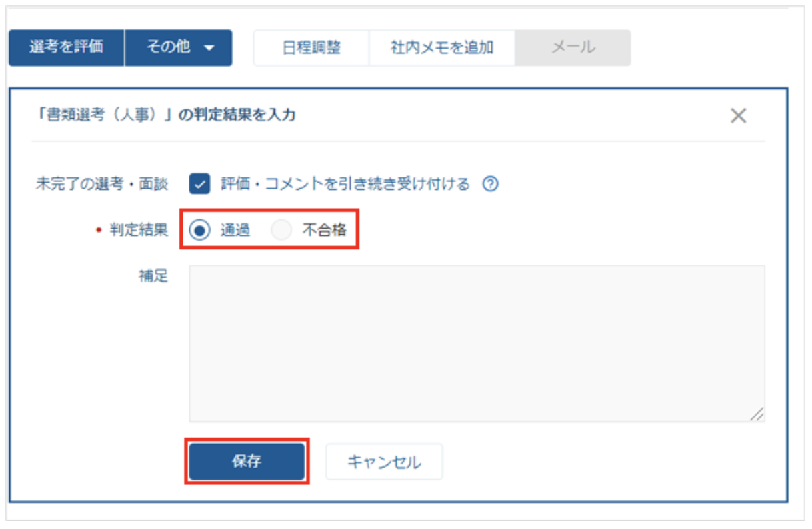Click the resize grip of 補足 textarea
812x529 pixels.
(757, 414)
